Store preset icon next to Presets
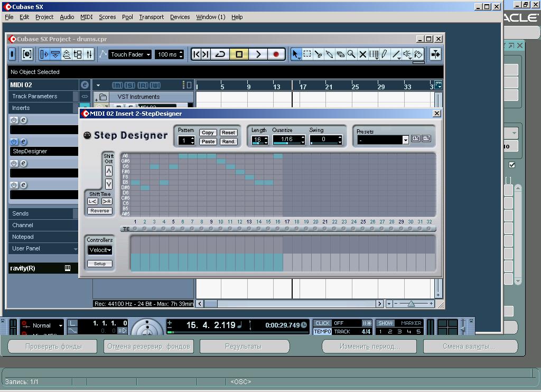The image size is (541, 392). [x=416, y=138]
